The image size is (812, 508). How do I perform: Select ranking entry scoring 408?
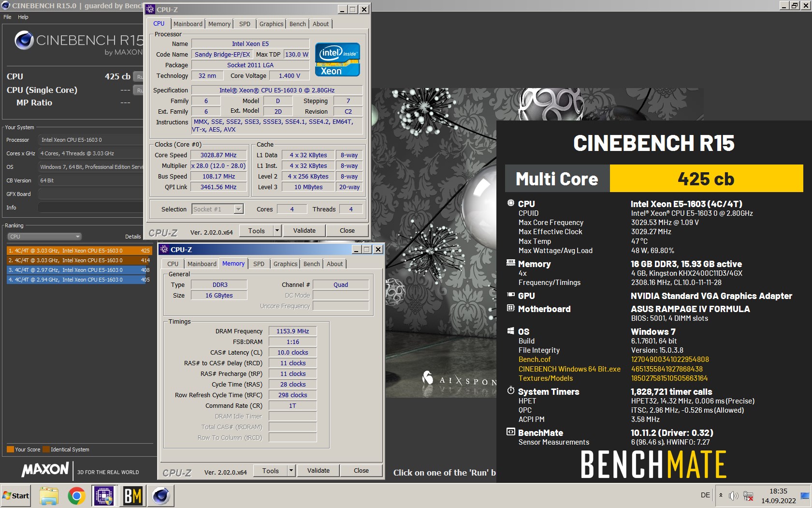pyautogui.click(x=79, y=270)
